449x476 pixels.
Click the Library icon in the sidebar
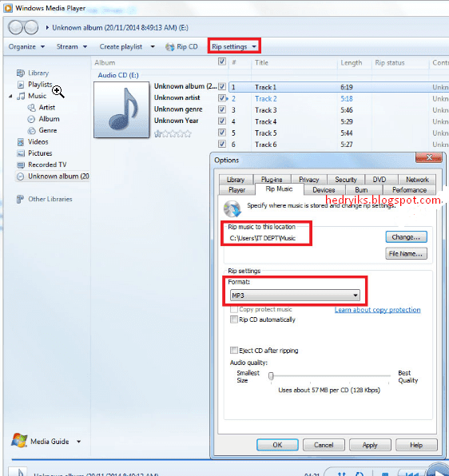point(20,73)
